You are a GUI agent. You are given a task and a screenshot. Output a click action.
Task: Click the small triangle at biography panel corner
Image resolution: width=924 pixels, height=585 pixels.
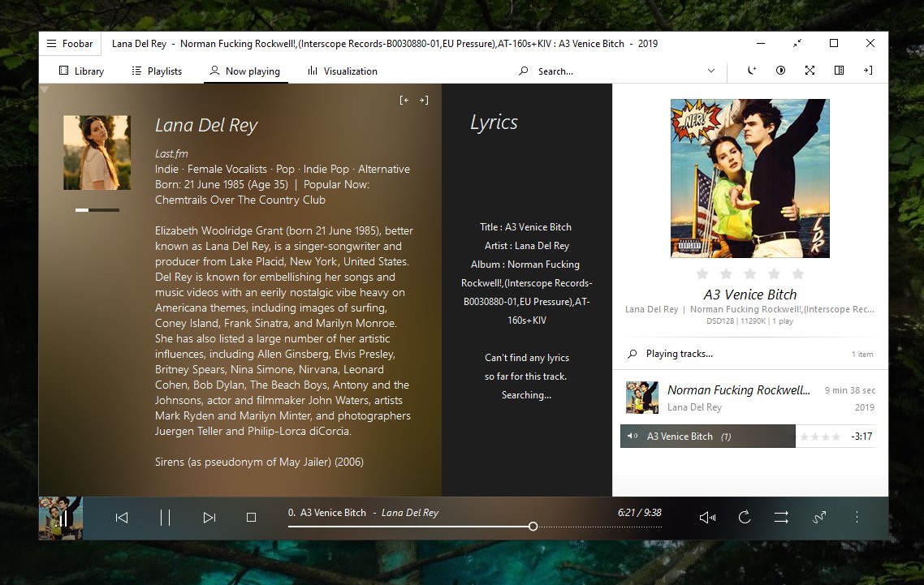tap(44, 89)
